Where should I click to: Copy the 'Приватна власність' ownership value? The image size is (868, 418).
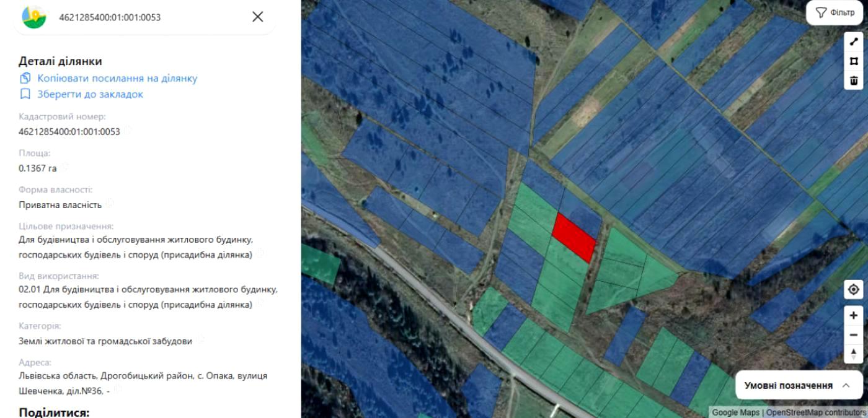tap(110, 203)
